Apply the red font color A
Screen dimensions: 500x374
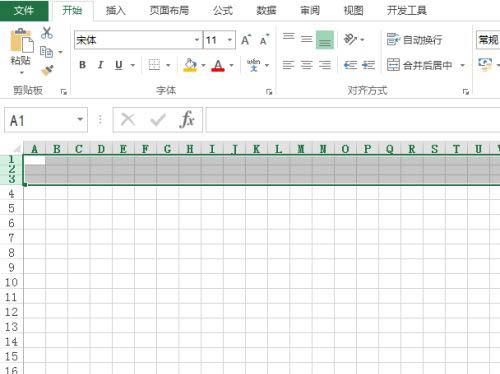[x=218, y=65]
